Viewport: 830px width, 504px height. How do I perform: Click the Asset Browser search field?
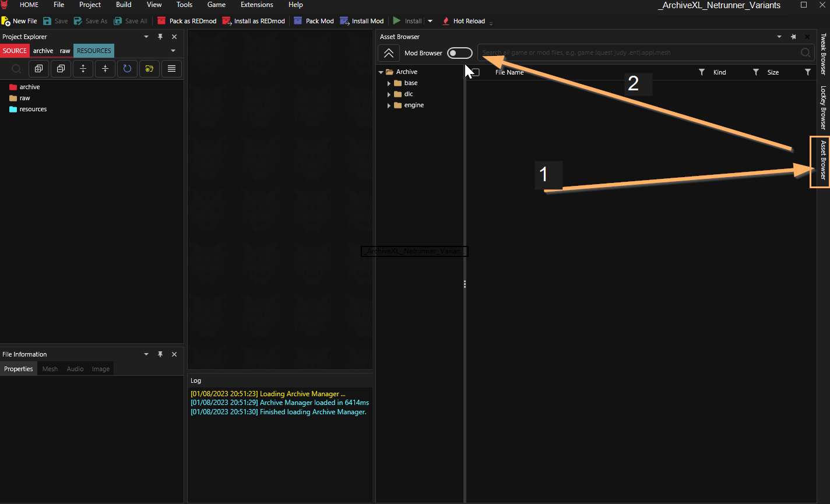tap(638, 53)
